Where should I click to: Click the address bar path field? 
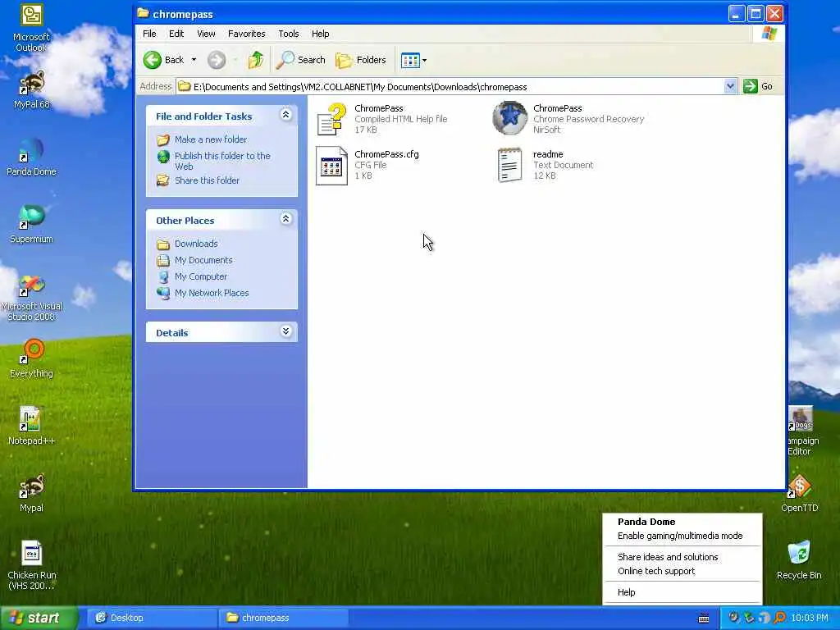pyautogui.click(x=450, y=87)
